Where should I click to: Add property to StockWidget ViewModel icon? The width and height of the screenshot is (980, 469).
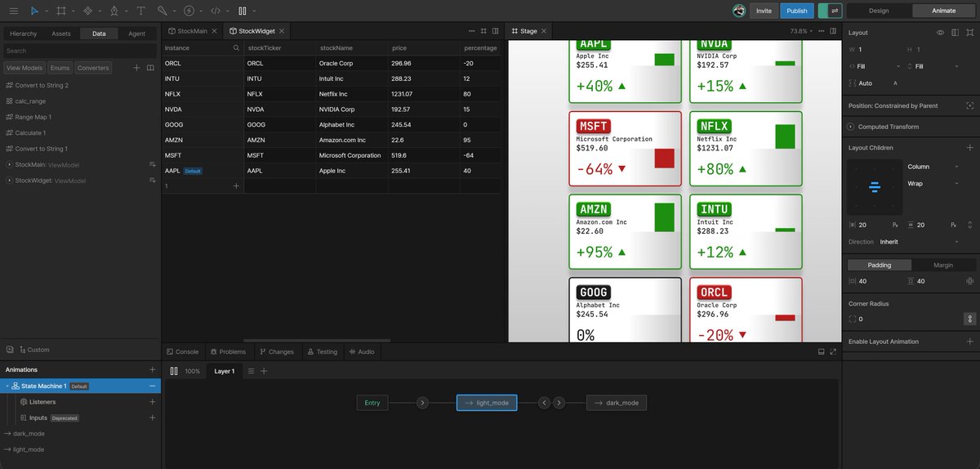(152, 181)
